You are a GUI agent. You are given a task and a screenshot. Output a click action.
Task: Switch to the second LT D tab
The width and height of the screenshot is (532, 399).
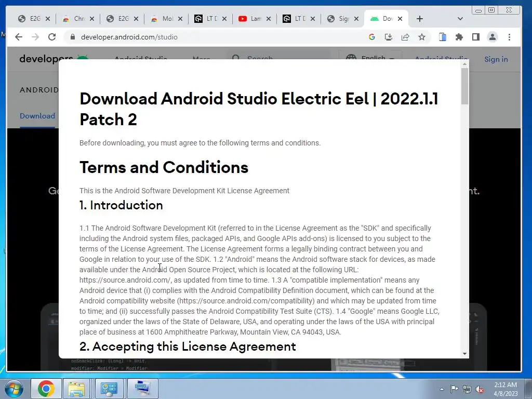(x=298, y=19)
